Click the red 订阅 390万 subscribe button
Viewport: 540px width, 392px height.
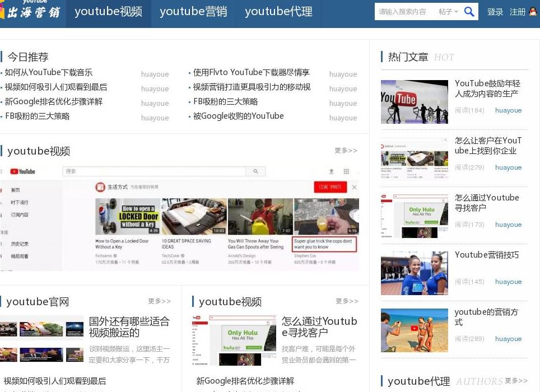[x=330, y=187]
